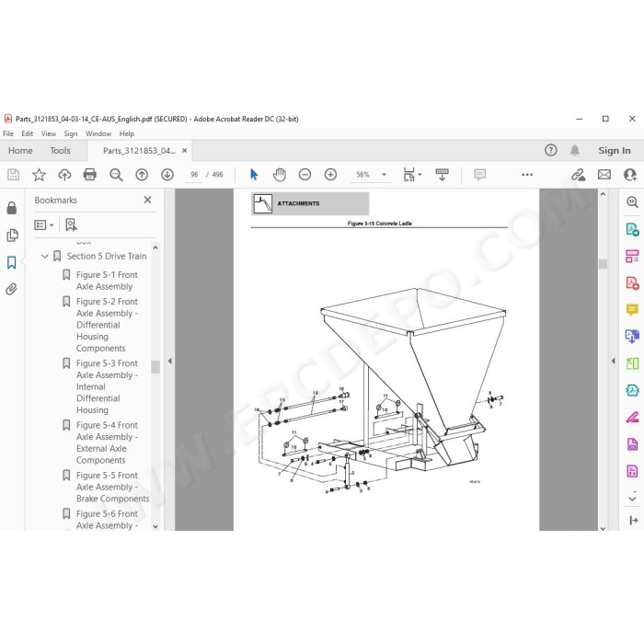
Task: Share a link to this file
Action: [579, 175]
